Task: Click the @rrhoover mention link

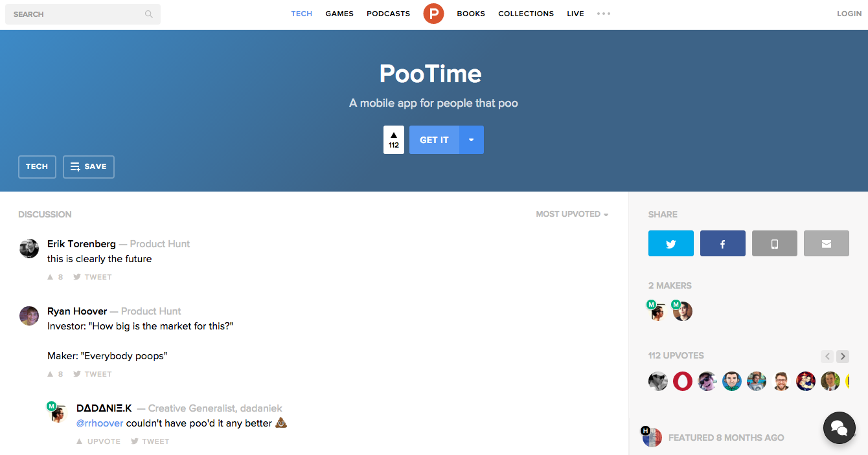Action: [100, 423]
